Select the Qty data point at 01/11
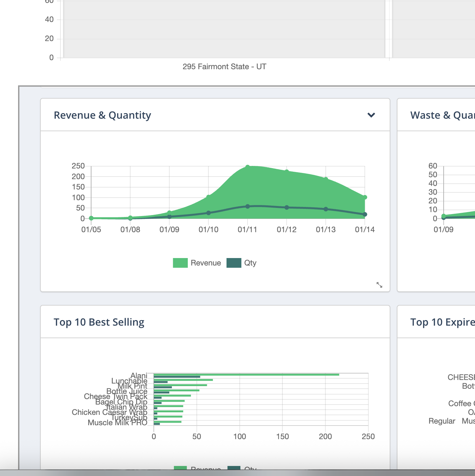The width and height of the screenshot is (475, 476). (248, 206)
